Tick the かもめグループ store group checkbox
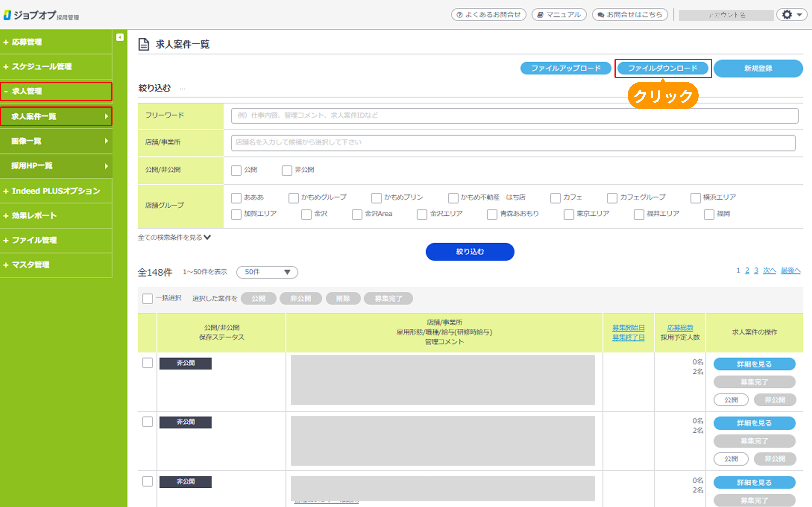812x507 pixels. coord(294,198)
